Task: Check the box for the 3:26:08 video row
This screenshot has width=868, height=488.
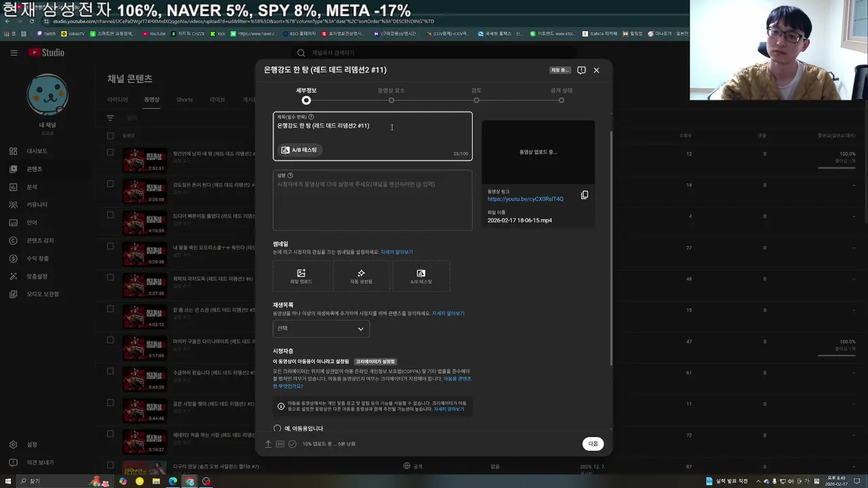Action: [111, 184]
